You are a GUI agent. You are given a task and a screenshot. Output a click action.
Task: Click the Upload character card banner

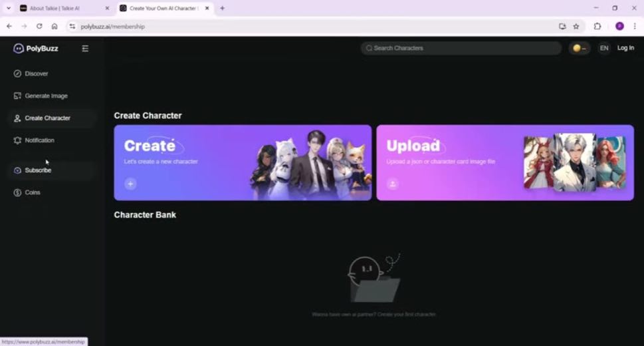505,162
